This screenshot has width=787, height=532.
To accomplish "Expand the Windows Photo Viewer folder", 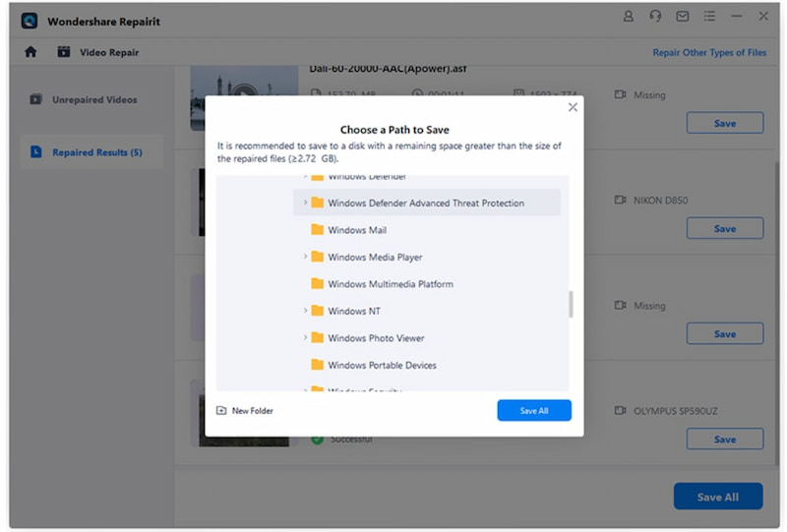I will coord(305,338).
